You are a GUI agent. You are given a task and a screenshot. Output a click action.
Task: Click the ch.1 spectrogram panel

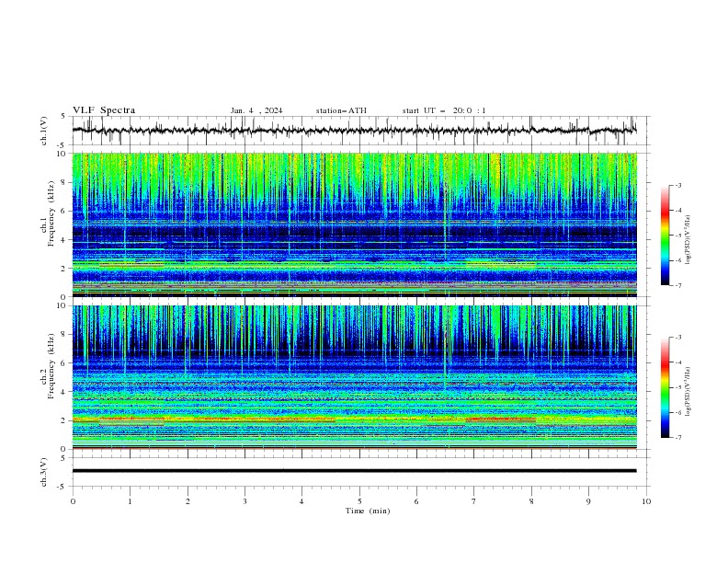pos(354,224)
